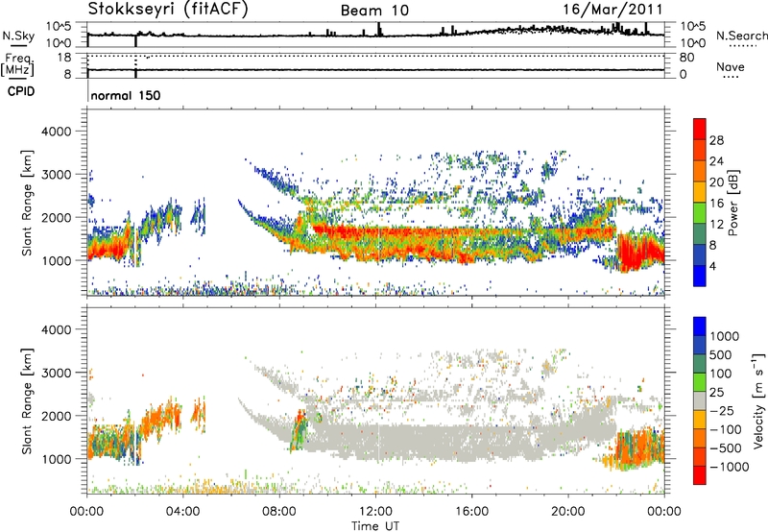Pick the red top of power colorbar
Screen dimensions: 768x532
[x=700, y=129]
